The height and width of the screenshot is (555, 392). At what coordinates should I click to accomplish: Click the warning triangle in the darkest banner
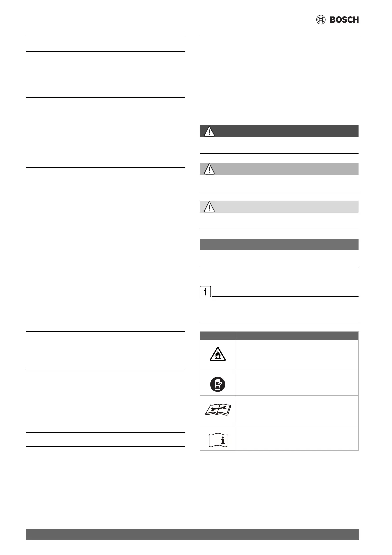point(209,131)
